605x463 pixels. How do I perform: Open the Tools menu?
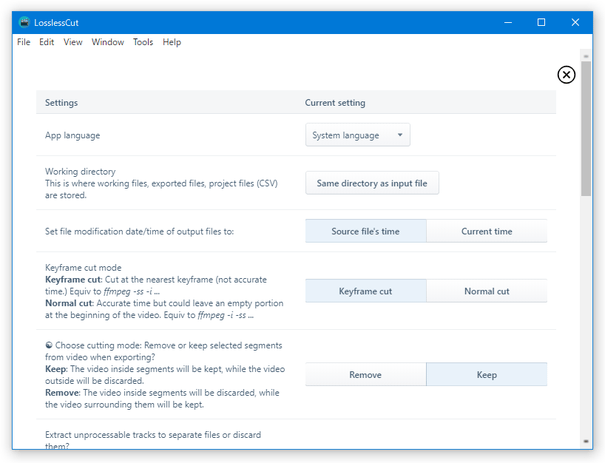(143, 42)
